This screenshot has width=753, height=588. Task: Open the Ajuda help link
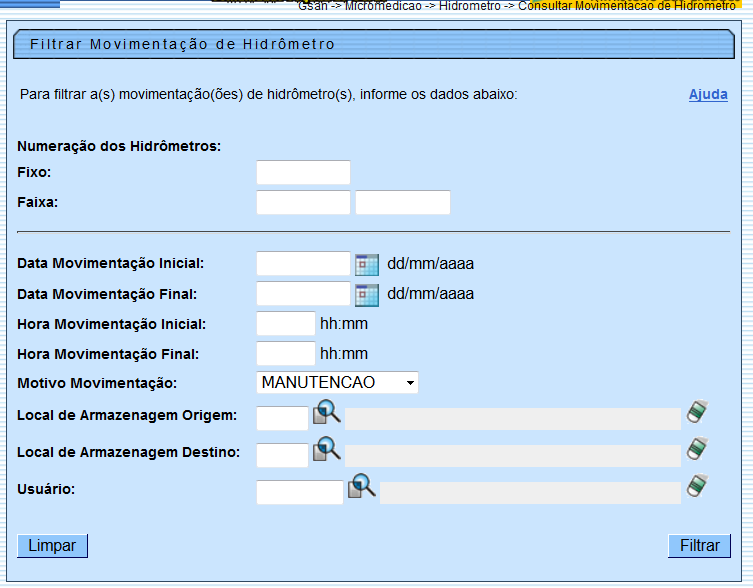coord(708,95)
